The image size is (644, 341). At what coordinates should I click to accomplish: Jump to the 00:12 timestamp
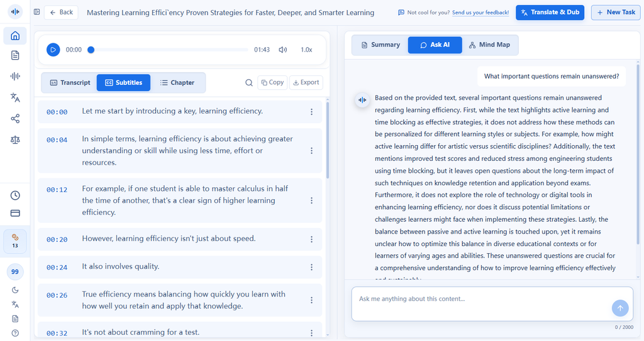57,190
